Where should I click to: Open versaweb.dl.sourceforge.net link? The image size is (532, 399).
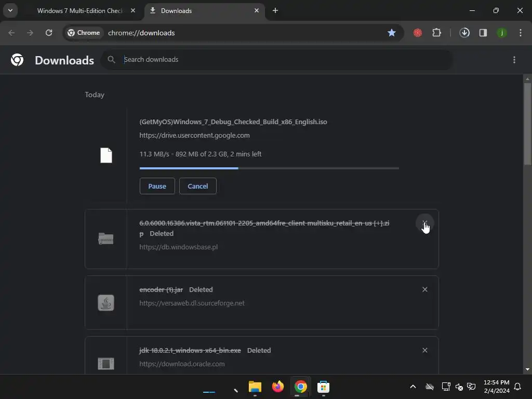point(192,303)
